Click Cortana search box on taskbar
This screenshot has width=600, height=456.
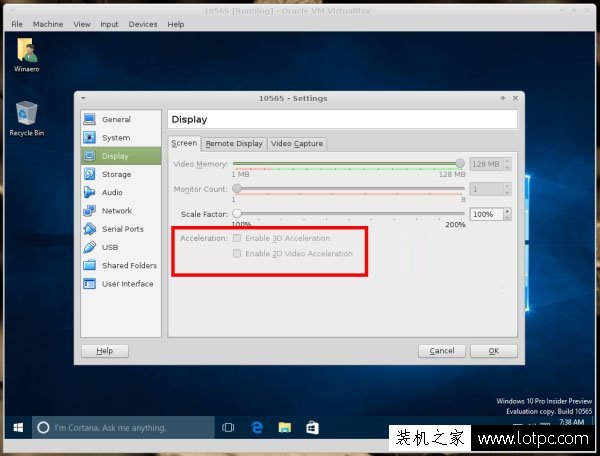point(123,427)
